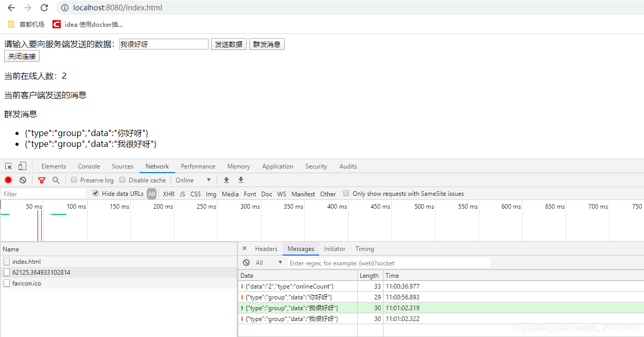
Task: Open the idea 使用docker bookmark
Action: click(88, 24)
